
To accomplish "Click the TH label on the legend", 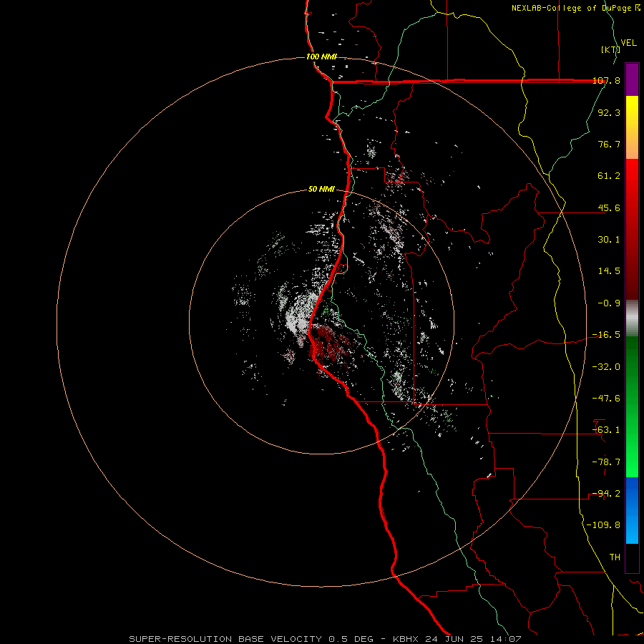I will coord(615,557).
